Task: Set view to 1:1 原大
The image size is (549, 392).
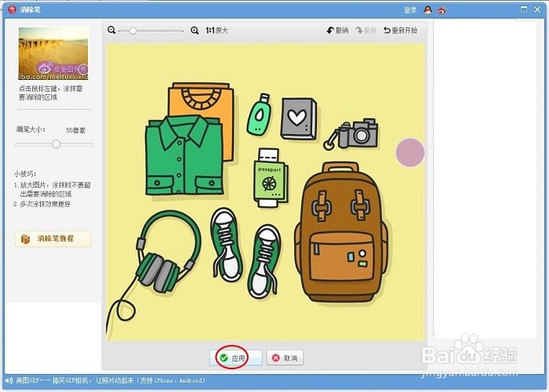Action: (216, 31)
